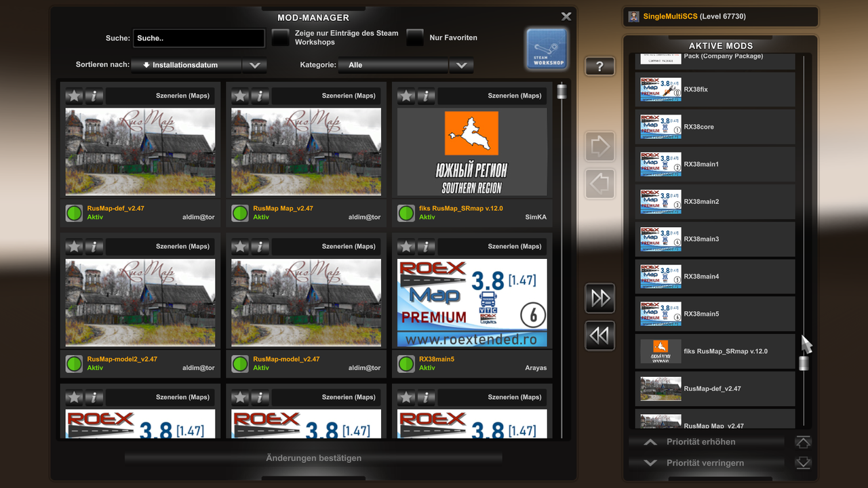The width and height of the screenshot is (868, 488).
Task: Select RX38main1 in active mods
Action: click(715, 164)
